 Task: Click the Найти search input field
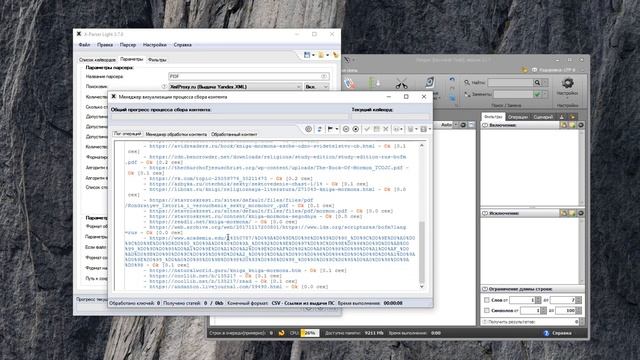tap(510, 82)
